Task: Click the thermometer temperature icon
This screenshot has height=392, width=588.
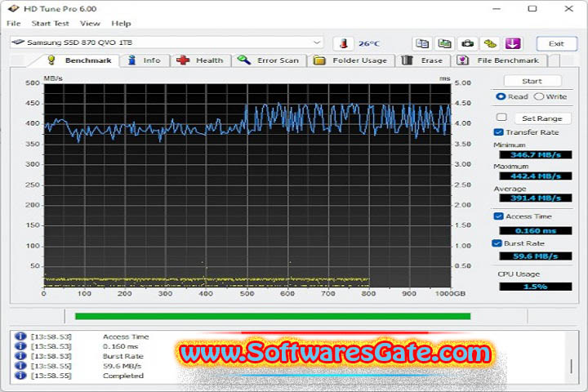Action: click(x=344, y=43)
